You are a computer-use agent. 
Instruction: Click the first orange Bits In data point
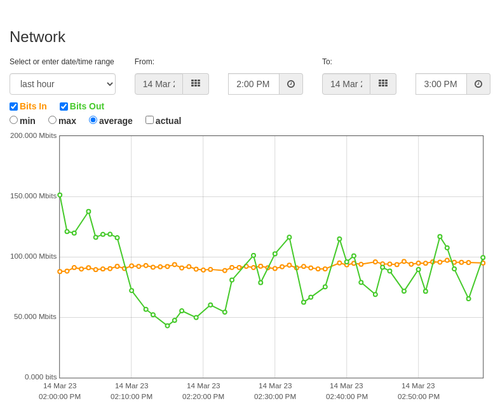click(x=60, y=272)
